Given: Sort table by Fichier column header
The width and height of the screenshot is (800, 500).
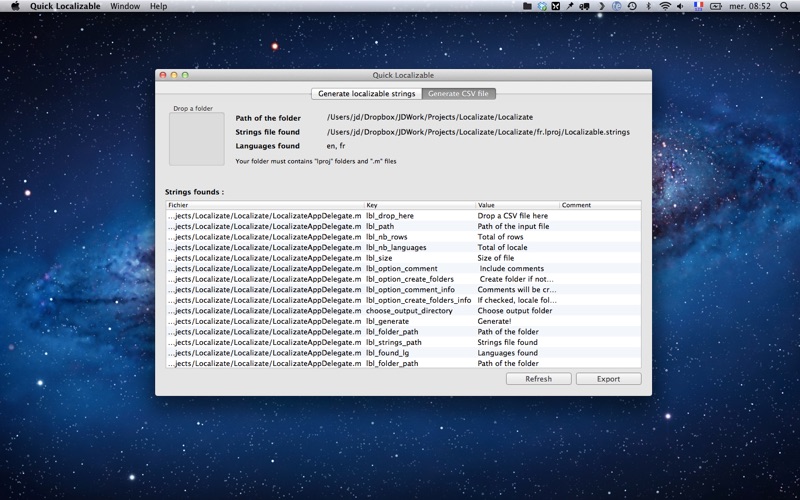Looking at the screenshot, I should point(265,205).
